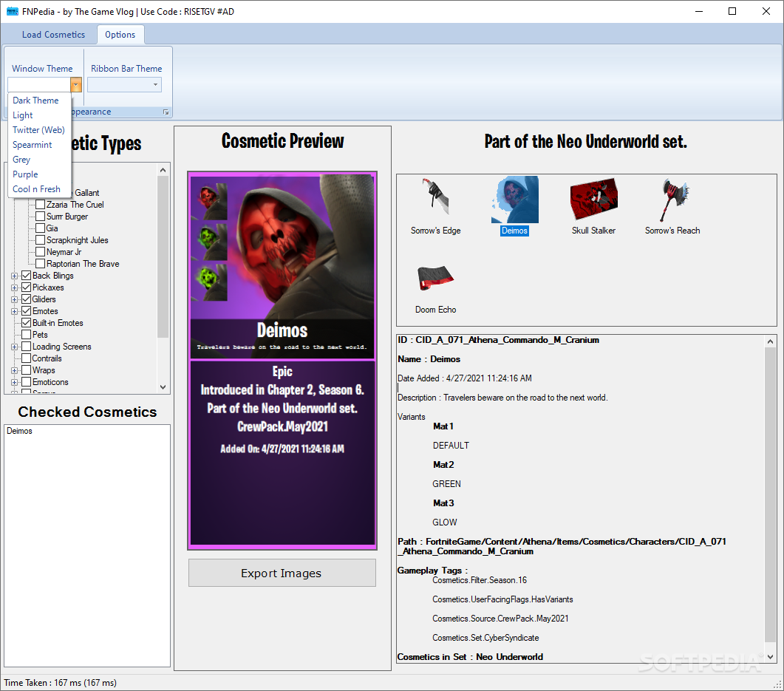The height and width of the screenshot is (691, 784).
Task: Check the Neymar Jr checkbox
Action: 41,252
